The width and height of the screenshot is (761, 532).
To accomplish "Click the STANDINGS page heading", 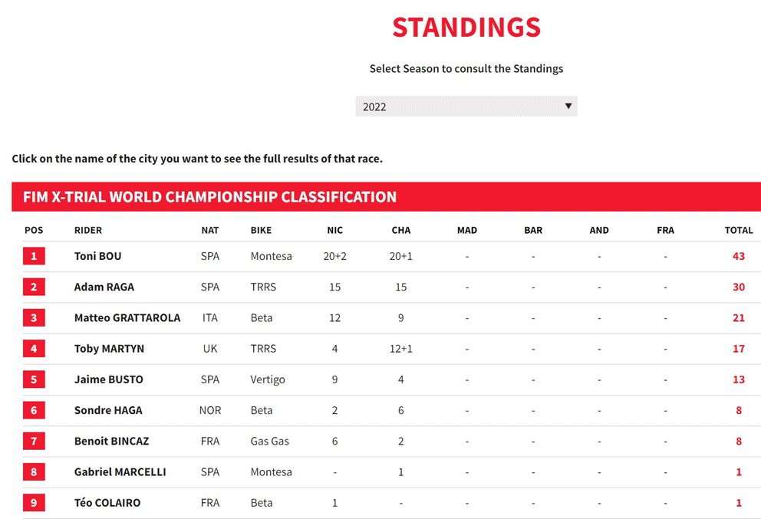I will click(x=466, y=27).
